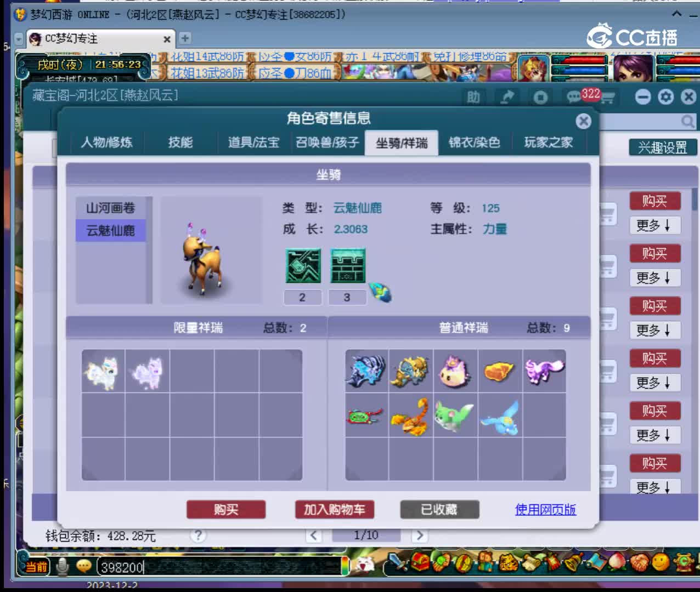The image size is (700, 592).
Task: Close the 角色寄售信息 dialog
Action: click(x=583, y=121)
